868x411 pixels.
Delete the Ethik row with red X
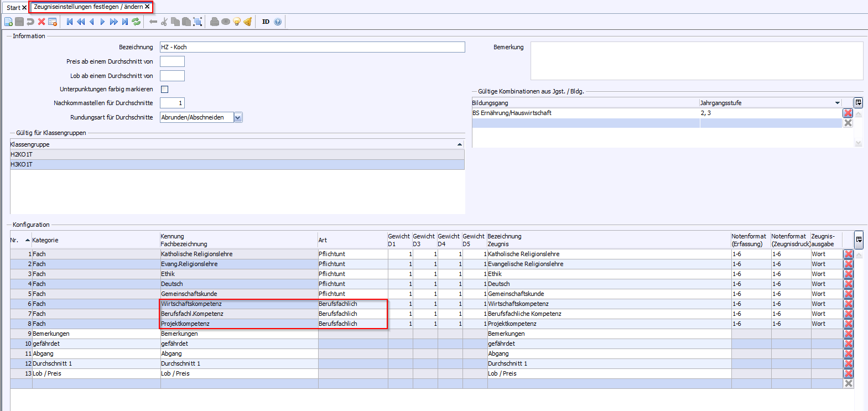pos(848,274)
